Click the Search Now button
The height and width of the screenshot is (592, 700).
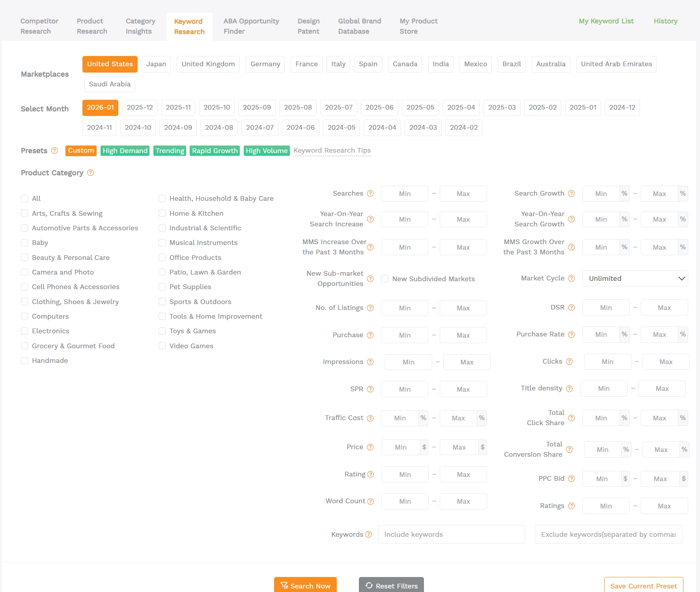305,586
